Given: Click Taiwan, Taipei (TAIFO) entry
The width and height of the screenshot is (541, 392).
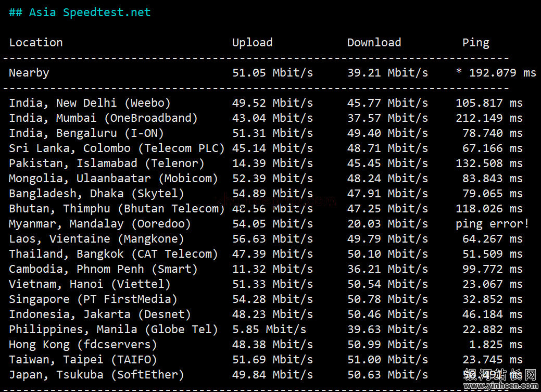Looking at the screenshot, I should tap(83, 360).
